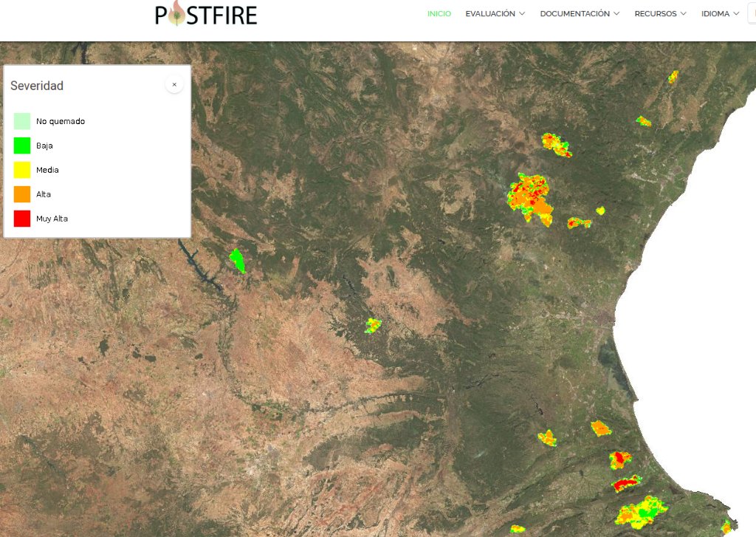Open the EVALUACIÓN dropdown menu
756x537 pixels.
click(495, 14)
